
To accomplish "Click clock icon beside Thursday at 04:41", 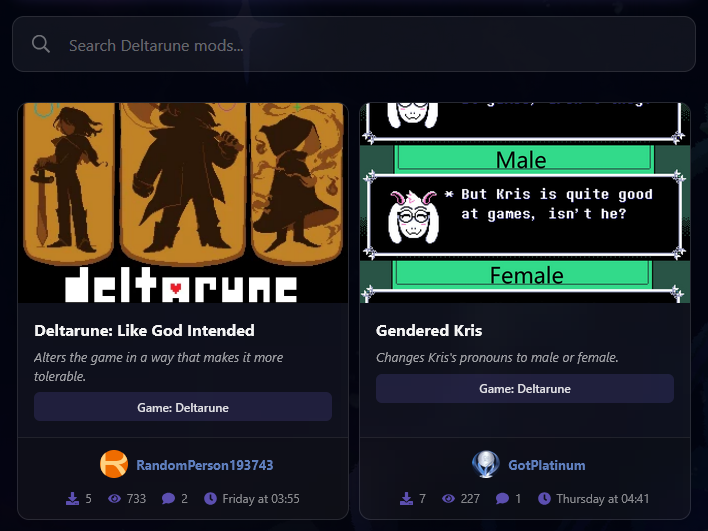I will [544, 498].
